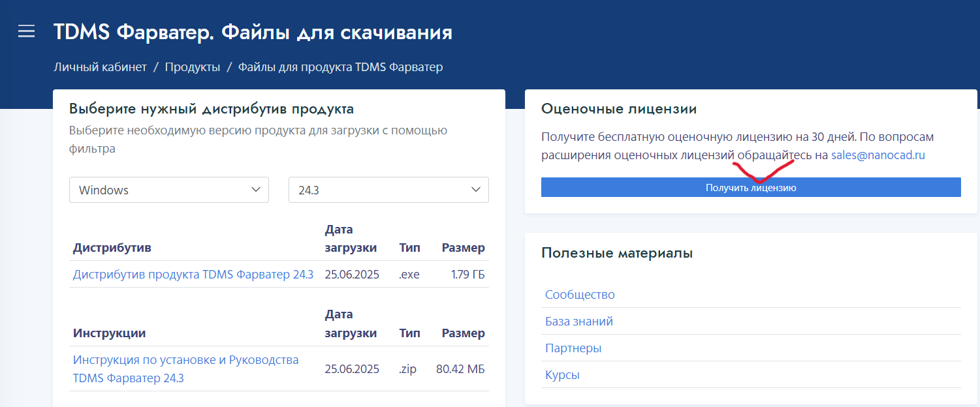Open the hamburger navigation menu
The width and height of the screenshot is (980, 407).
(26, 31)
